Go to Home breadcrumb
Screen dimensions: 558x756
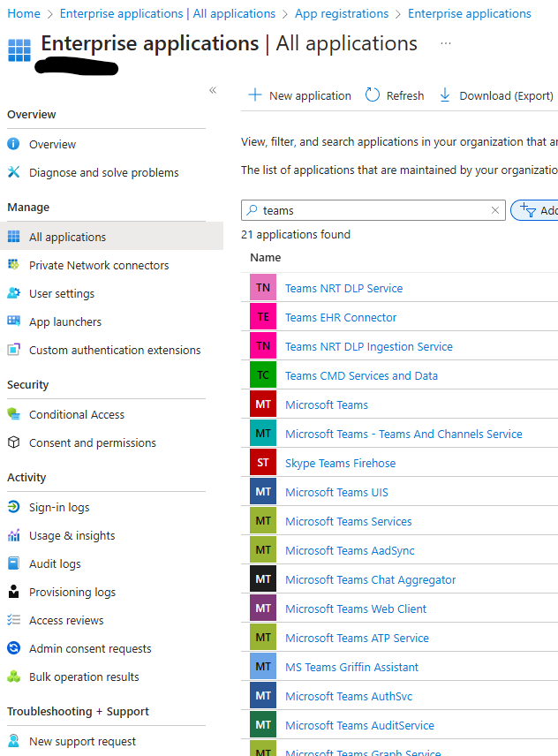tap(24, 13)
